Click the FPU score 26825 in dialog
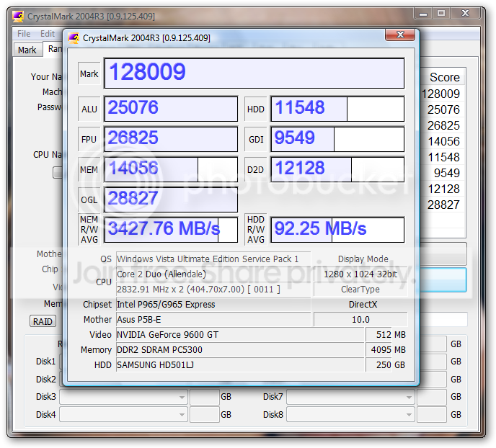Image resolution: width=496 pixels, height=448 pixels. coord(171,139)
